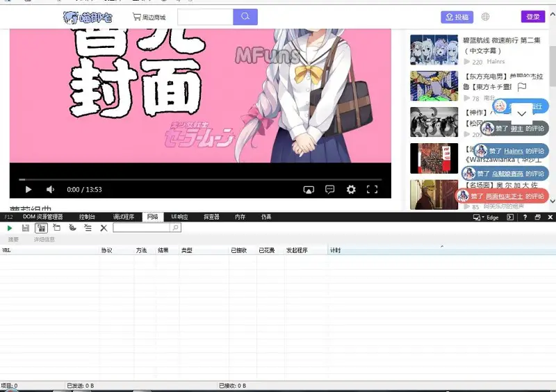Play the video with the play button
Image resolution: width=556 pixels, height=392 pixels.
(28, 190)
